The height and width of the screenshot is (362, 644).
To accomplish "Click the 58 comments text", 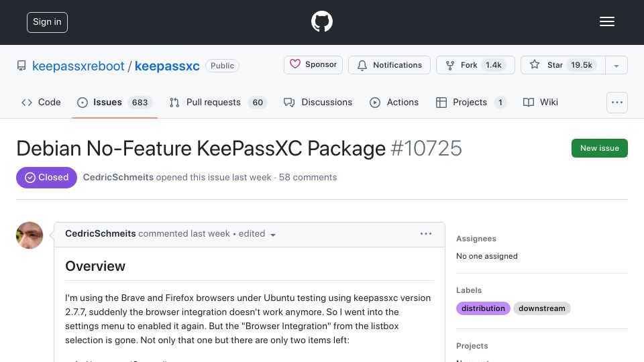I will click(308, 177).
